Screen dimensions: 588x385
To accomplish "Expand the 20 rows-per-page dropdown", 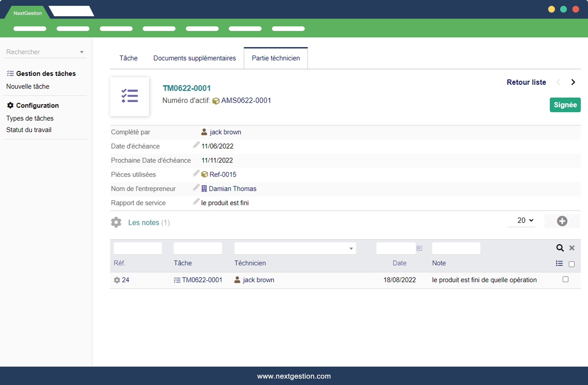I will tap(525, 220).
